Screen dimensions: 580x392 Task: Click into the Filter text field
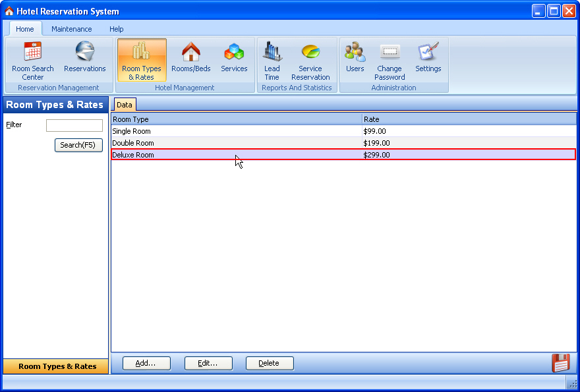pyautogui.click(x=74, y=125)
